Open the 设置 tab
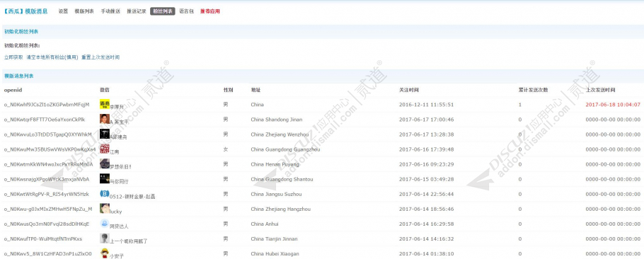Viewport: 644px width, 259px height. click(63, 11)
